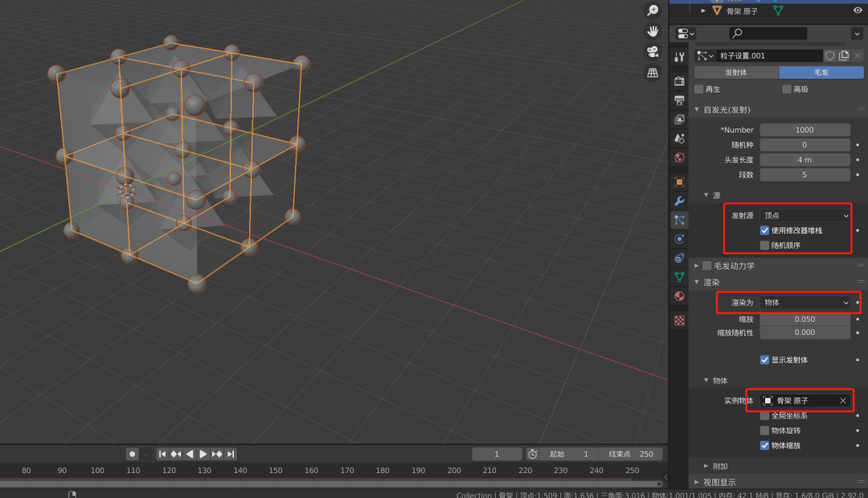The image size is (868, 498).
Task: Check the 全局坐标系 checkbox
Action: (764, 415)
